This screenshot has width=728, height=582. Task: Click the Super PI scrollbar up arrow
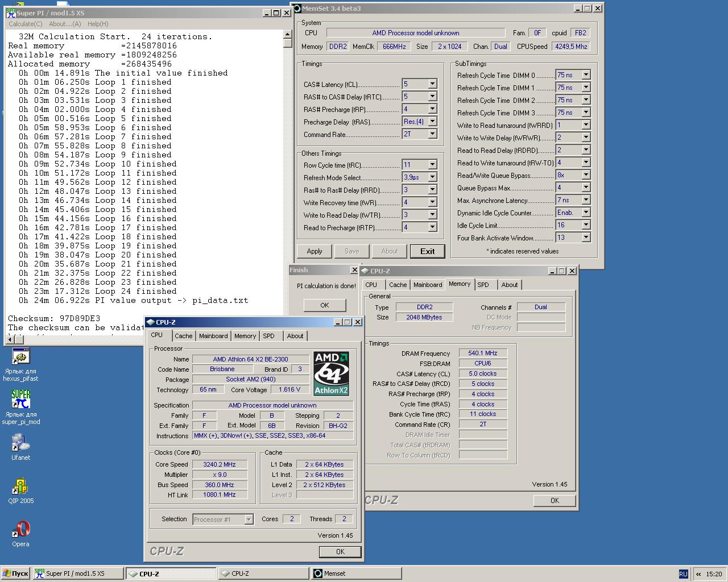click(287, 35)
